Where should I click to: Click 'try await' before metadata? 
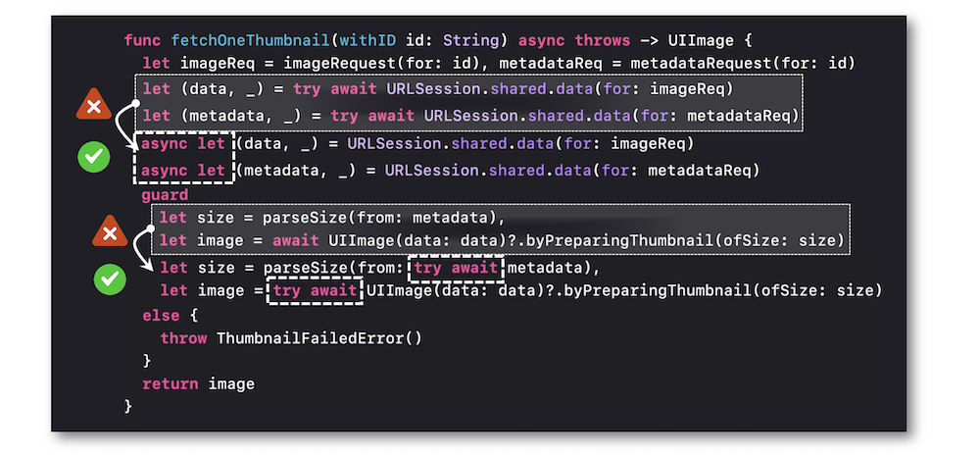click(456, 268)
